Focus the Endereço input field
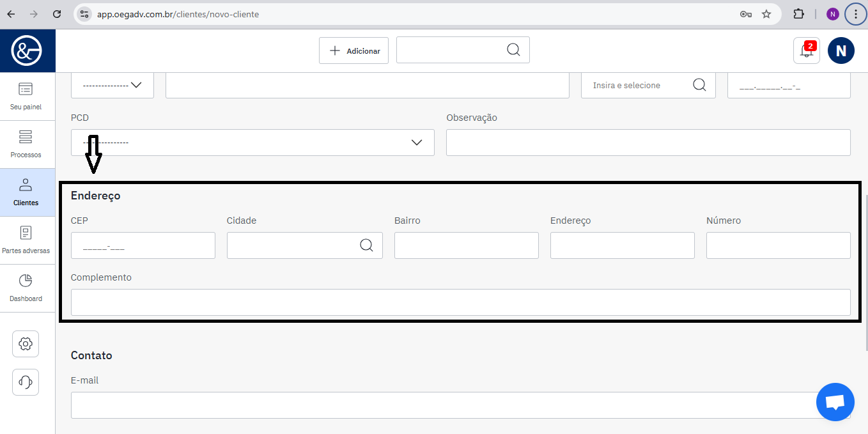Viewport: 868px width, 434px height. (623, 245)
